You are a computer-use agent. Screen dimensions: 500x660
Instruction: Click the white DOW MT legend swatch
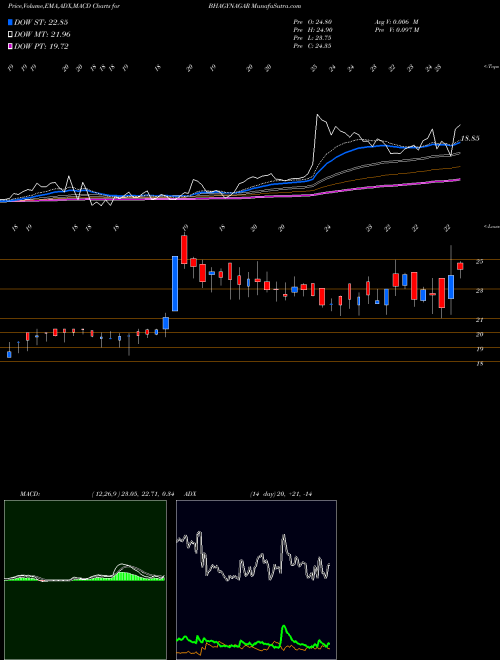coord(11,35)
